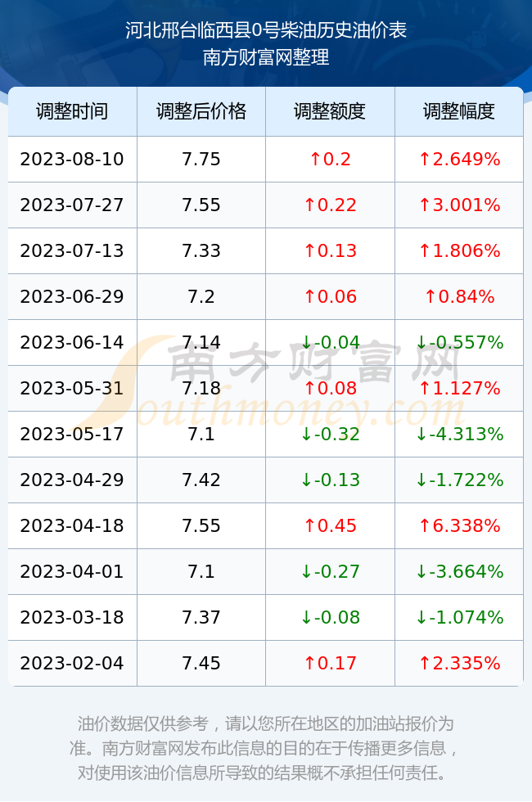This screenshot has width=532, height=802.
Task: Click the 调整额度 column header
Action: 330,111
